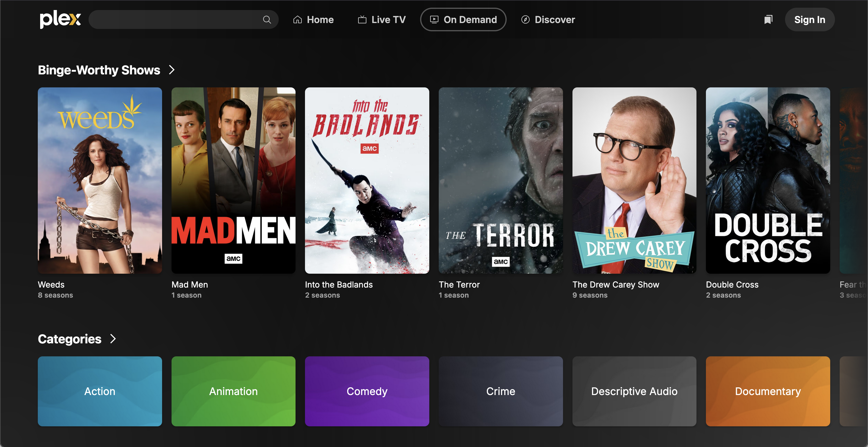The image size is (868, 447).
Task: Switch to the Discover tab
Action: click(548, 19)
